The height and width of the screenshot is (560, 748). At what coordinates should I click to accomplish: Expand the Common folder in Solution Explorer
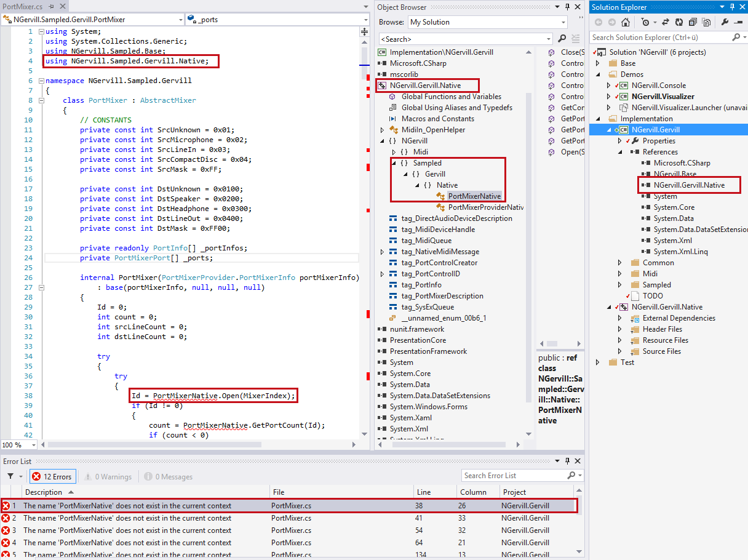point(620,263)
